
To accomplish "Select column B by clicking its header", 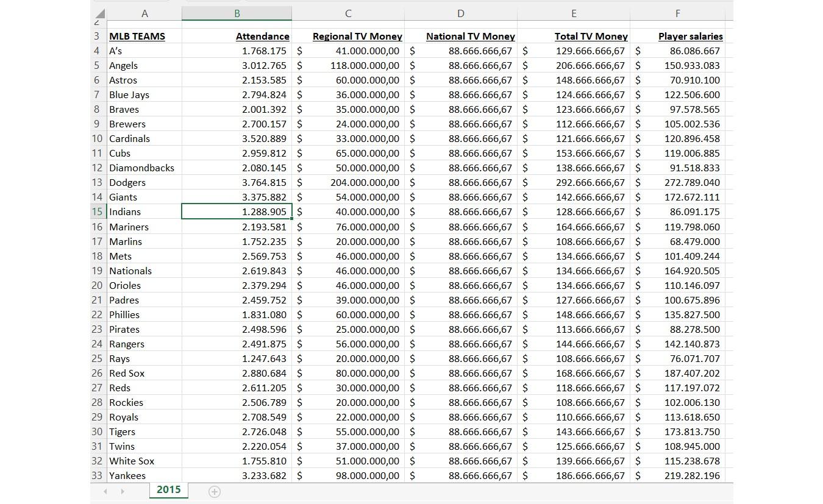I will click(x=237, y=12).
